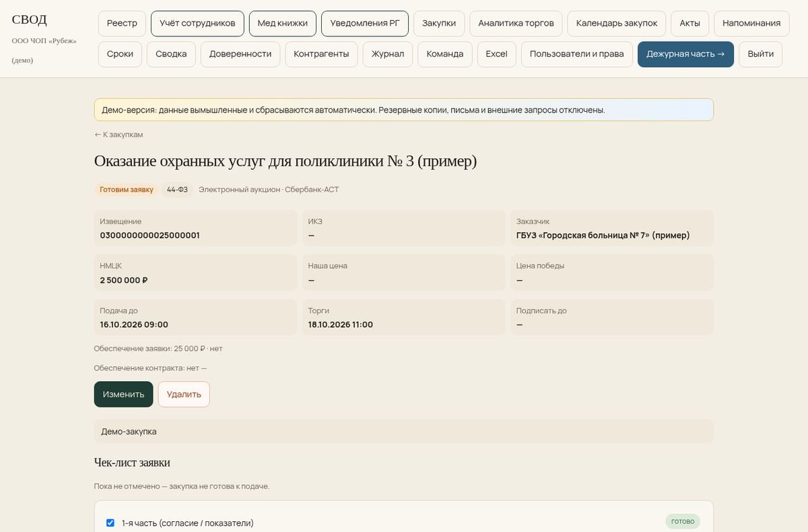This screenshot has height=532, width=808.
Task: Click the Торги date 18.10.2026 11:00
Action: (341, 325)
